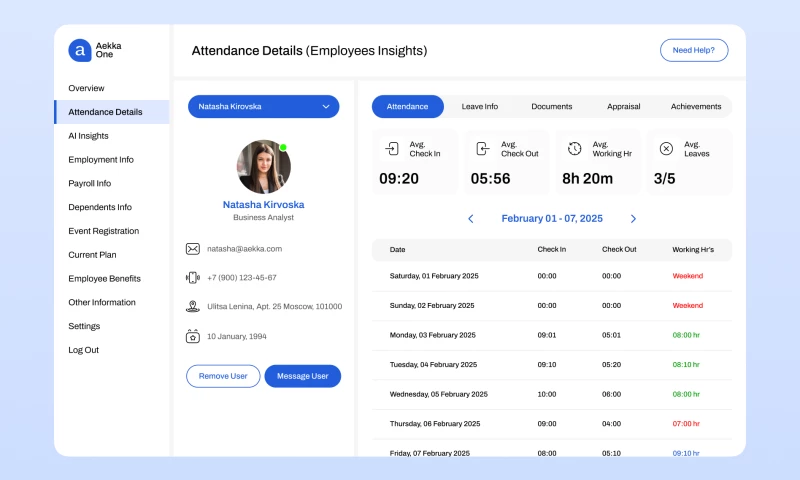The height and width of the screenshot is (480, 800).
Task: Click the green online status dot
Action: click(x=283, y=147)
